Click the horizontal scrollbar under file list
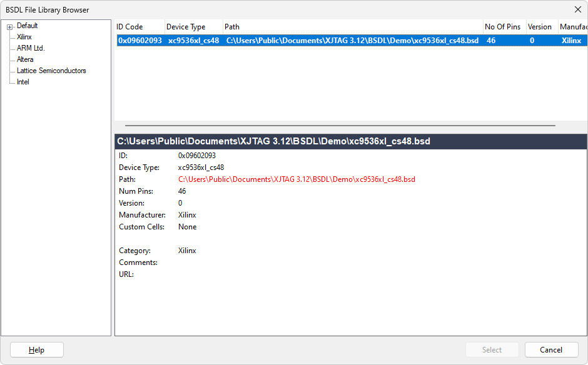 click(340, 126)
